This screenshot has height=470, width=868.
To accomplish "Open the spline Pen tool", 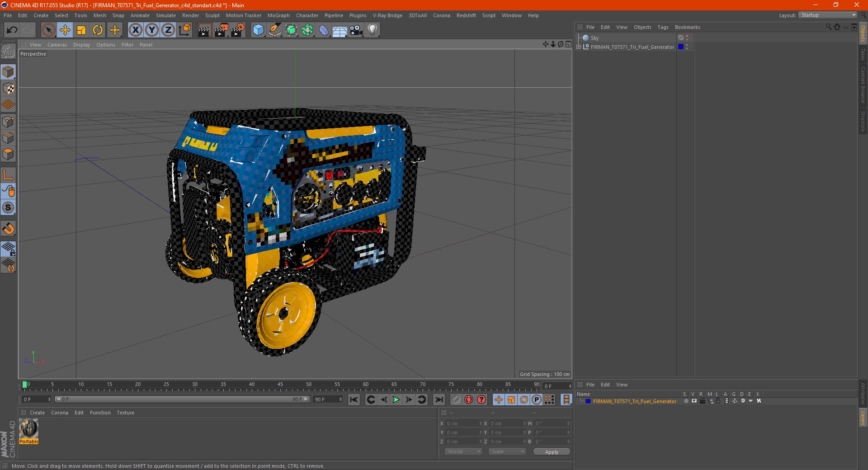I will pyautogui.click(x=274, y=30).
